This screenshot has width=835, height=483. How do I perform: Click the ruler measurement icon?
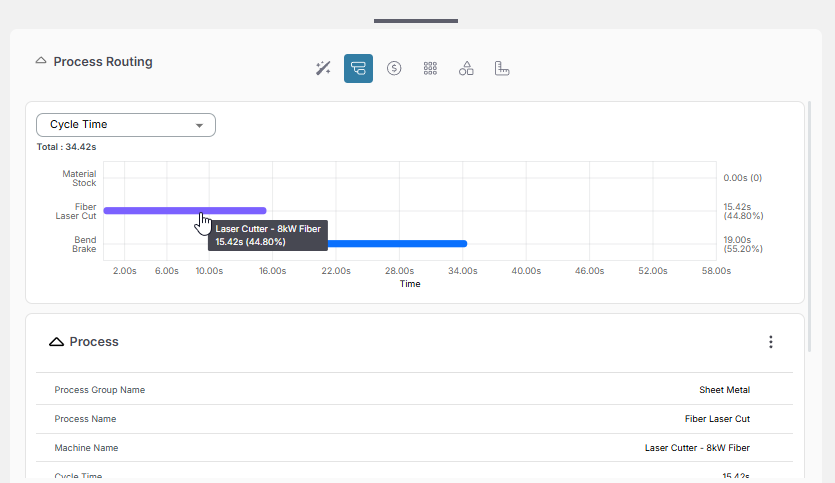502,68
